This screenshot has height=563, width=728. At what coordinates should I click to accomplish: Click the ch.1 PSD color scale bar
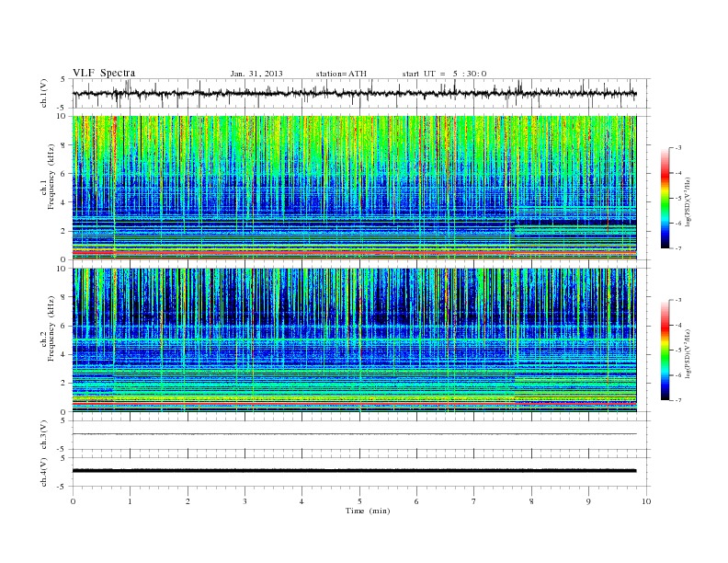coord(665,199)
